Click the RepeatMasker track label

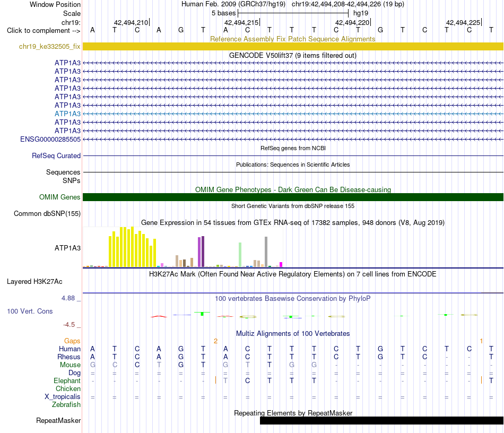(58, 420)
